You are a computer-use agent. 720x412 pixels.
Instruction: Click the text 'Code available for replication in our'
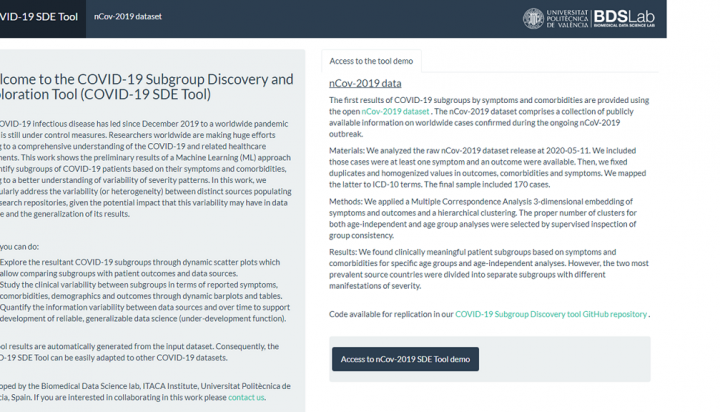point(391,314)
